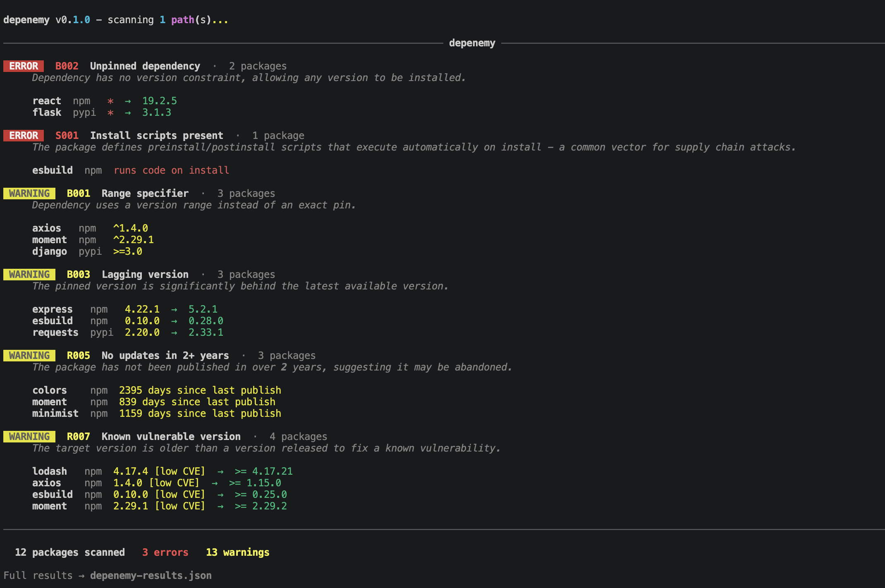Click the "pypi" label in the flask row
This screenshot has height=588, width=885.
click(x=84, y=112)
